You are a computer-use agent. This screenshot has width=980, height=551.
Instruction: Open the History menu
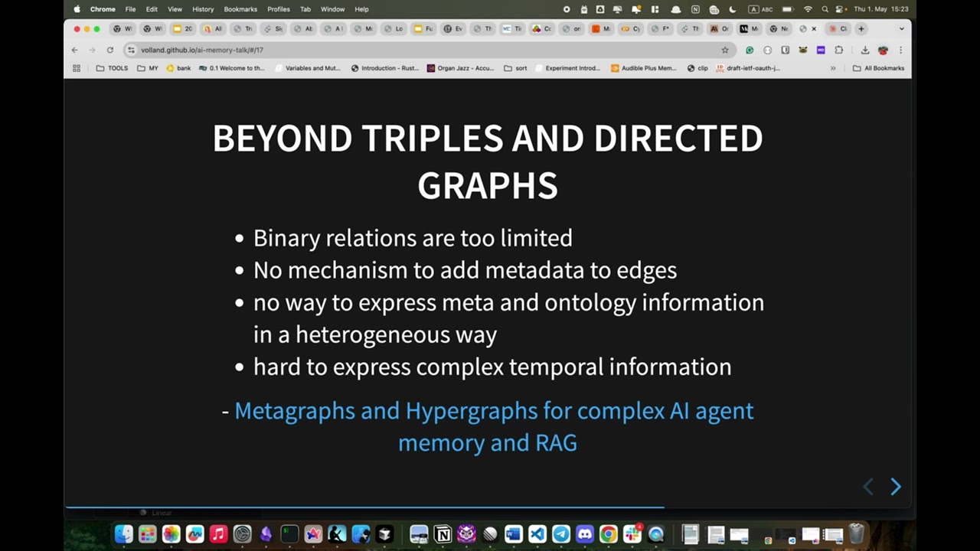[203, 9]
